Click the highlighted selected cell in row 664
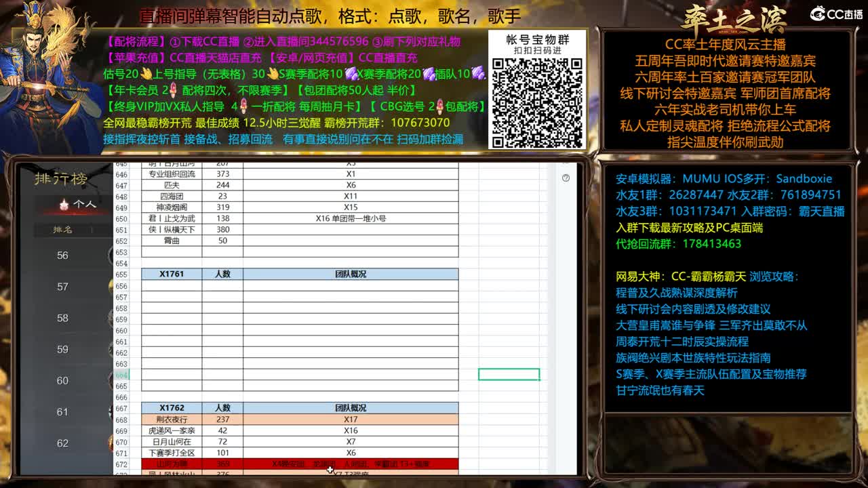Image resolution: width=868 pixels, height=488 pixels. [509, 374]
